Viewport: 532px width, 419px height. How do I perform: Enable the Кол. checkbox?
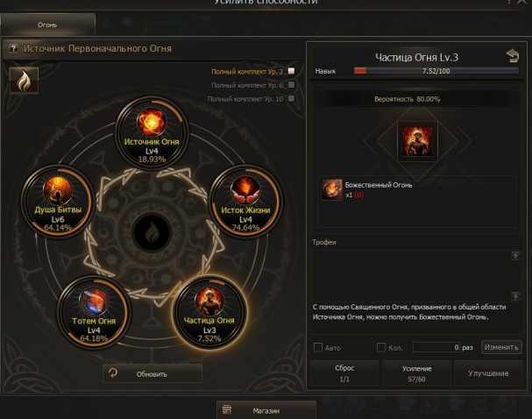click(381, 347)
